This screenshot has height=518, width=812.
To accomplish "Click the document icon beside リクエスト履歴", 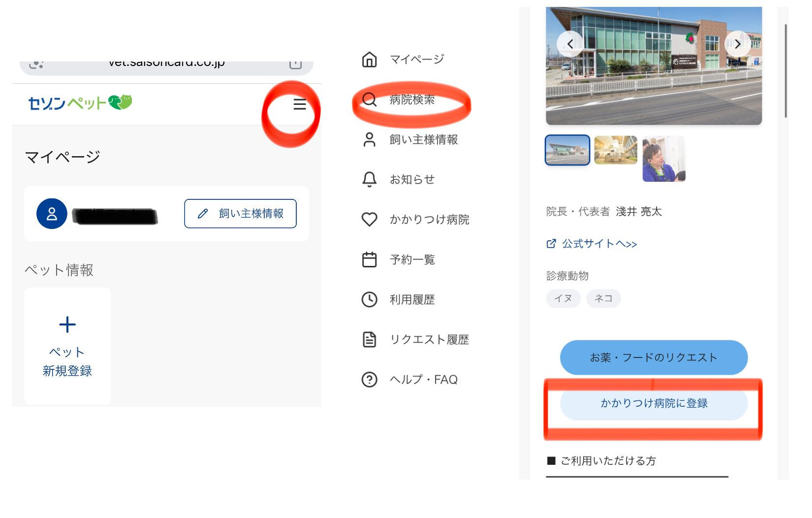I will click(x=370, y=340).
